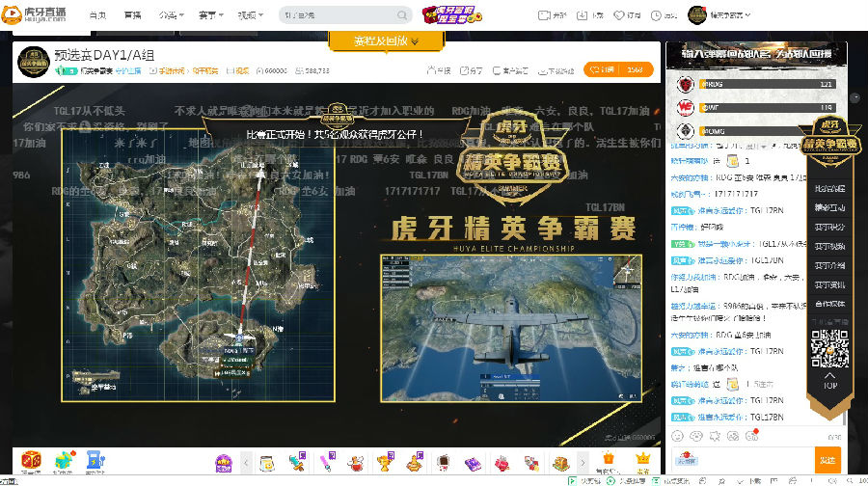Expand the username account dropdown
The height and width of the screenshot is (486, 868).
(x=731, y=14)
